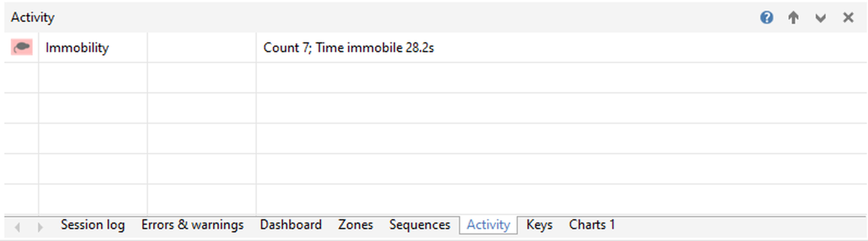Click the Count 7 time immobile text
Viewport: 868px width, 241px height.
click(348, 48)
